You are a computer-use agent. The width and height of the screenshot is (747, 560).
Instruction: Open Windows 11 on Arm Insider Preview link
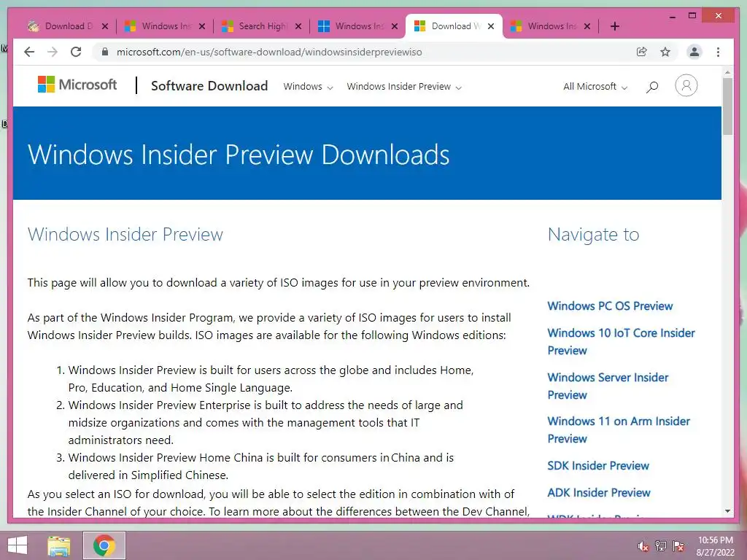click(619, 429)
